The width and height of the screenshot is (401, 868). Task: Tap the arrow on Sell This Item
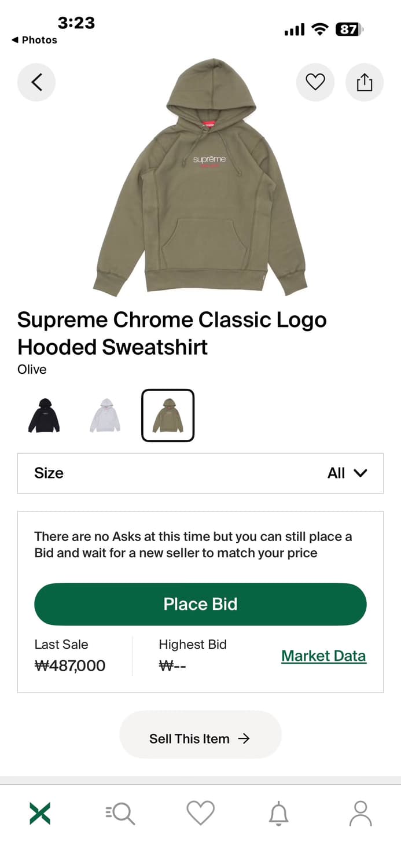pyautogui.click(x=244, y=738)
